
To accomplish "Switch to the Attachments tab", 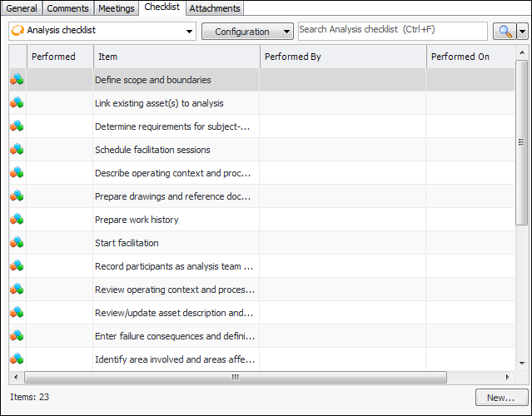I will pos(214,8).
